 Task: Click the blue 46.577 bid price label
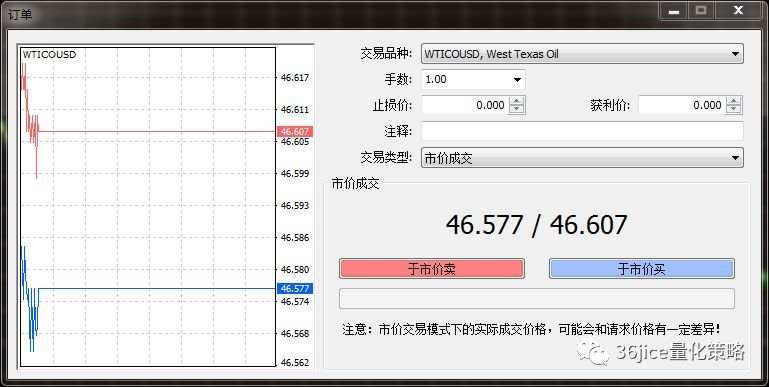295,288
